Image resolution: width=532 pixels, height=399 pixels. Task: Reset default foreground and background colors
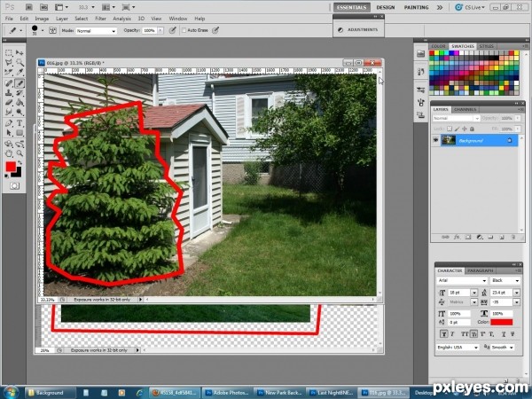(x=7, y=176)
